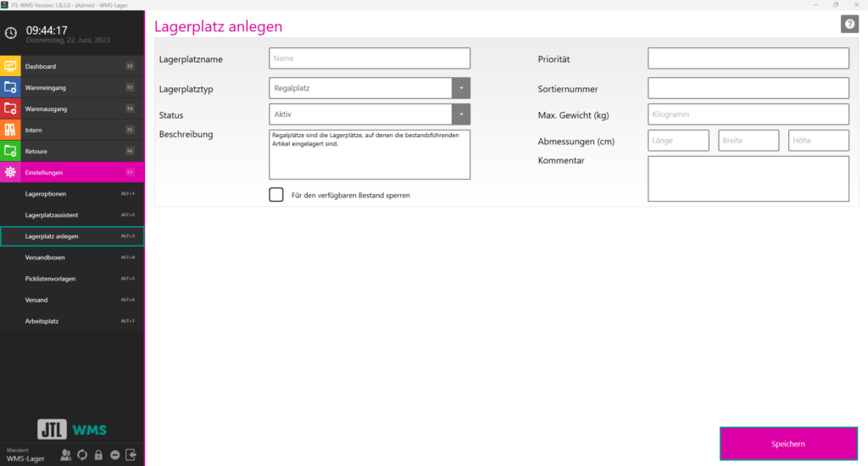Click the Dashboard monitor icon
Viewport: 868px width, 466px height.
pyautogui.click(x=10, y=66)
